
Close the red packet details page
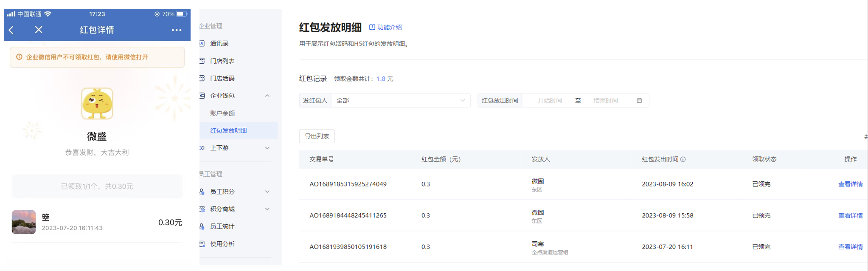click(x=39, y=30)
